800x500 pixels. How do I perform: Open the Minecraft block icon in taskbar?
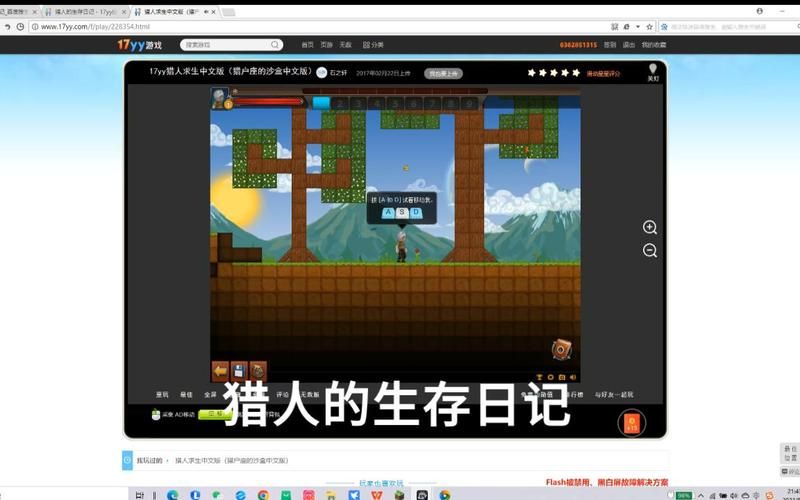(399, 495)
